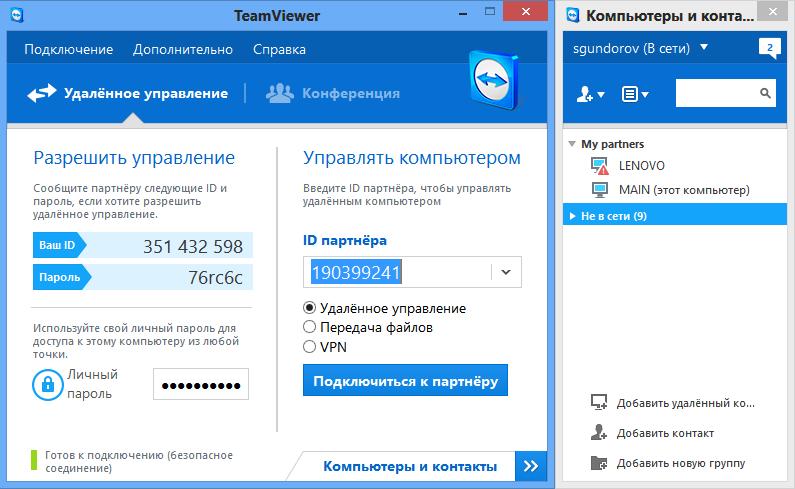
Task: Select Передача файлов radio button
Action: click(x=309, y=327)
